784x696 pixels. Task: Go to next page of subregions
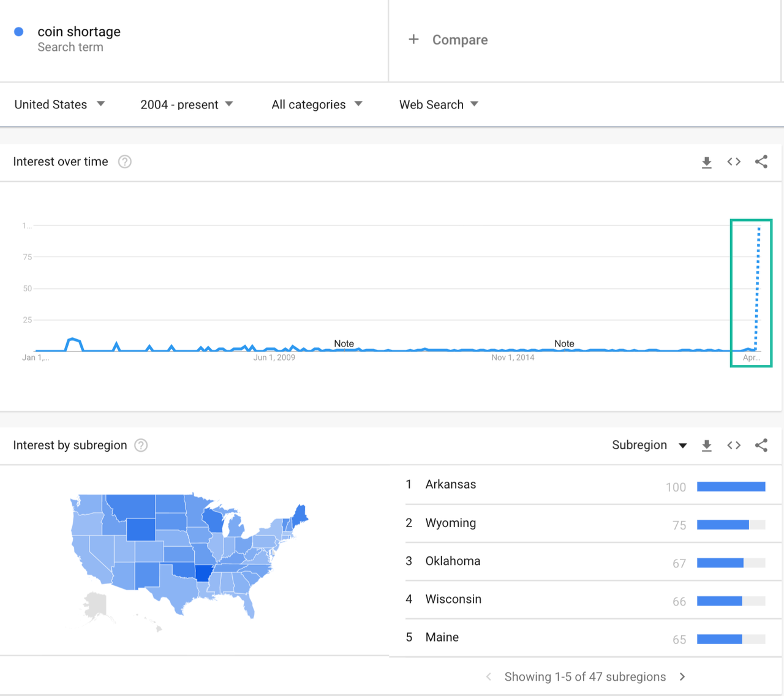[x=682, y=676]
